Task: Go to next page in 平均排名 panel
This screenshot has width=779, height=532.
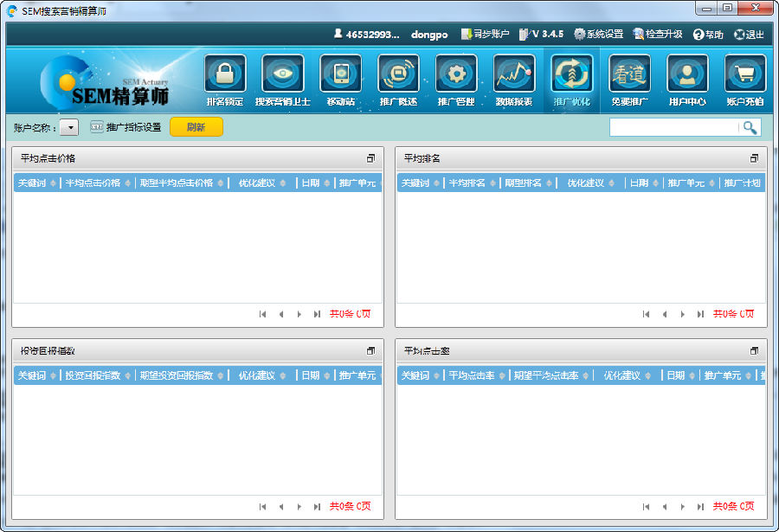Action: click(x=683, y=314)
